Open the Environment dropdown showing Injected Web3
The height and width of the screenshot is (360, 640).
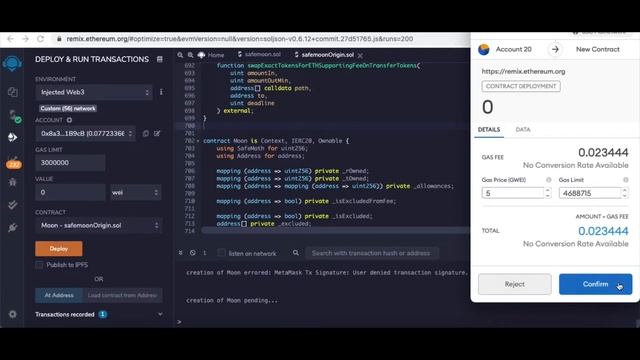[x=94, y=92]
